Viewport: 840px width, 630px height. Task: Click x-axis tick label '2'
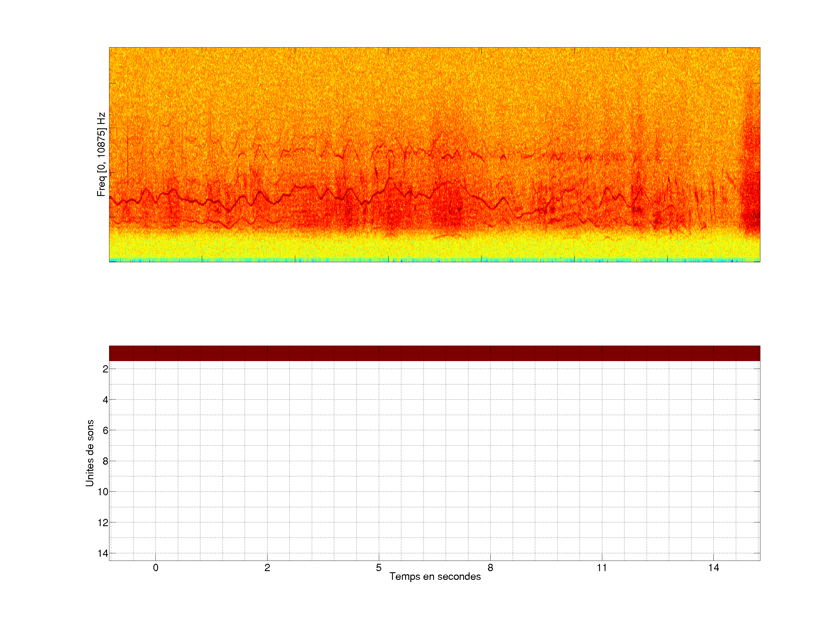pyautogui.click(x=267, y=568)
